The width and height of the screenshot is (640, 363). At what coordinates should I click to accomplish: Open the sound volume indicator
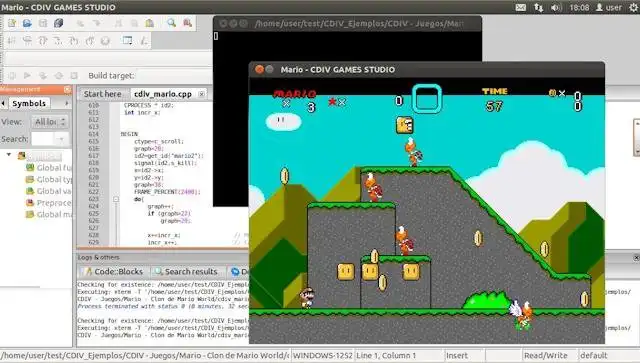[x=556, y=7]
